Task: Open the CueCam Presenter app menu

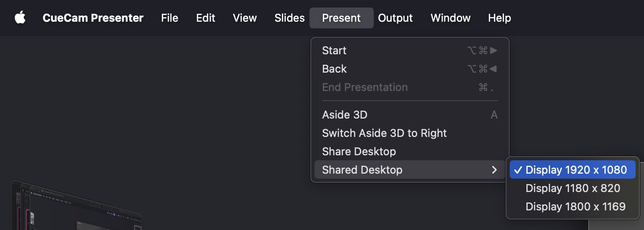Action: (93, 18)
